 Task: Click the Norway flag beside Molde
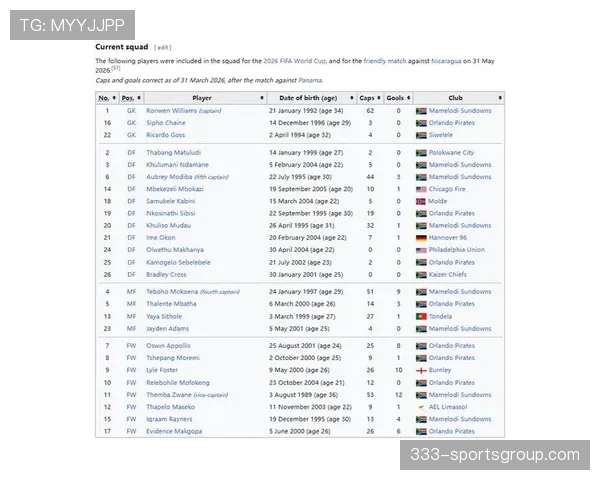[421, 201]
